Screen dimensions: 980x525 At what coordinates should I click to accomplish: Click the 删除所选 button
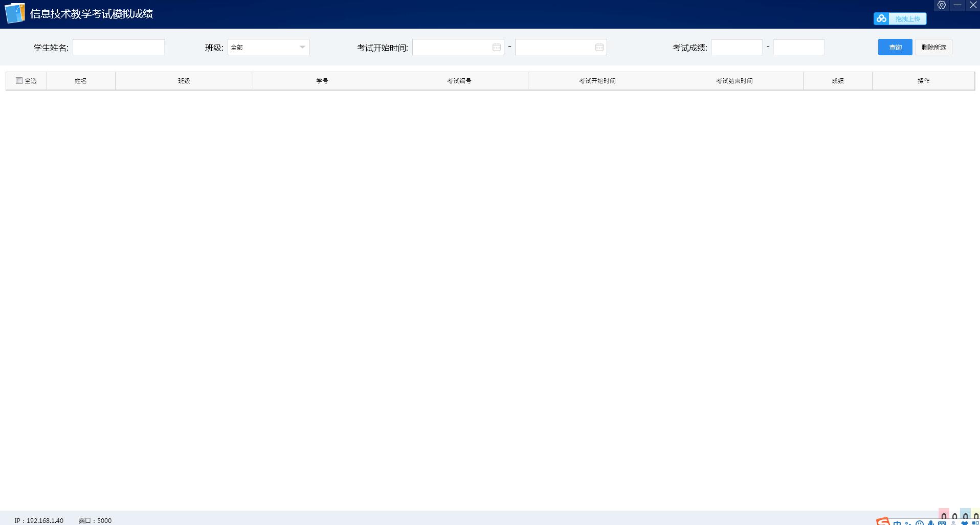click(933, 47)
